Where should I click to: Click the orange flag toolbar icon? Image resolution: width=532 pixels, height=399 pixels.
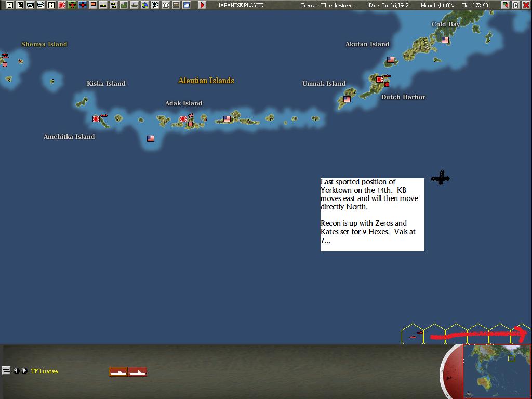[x=93, y=5]
